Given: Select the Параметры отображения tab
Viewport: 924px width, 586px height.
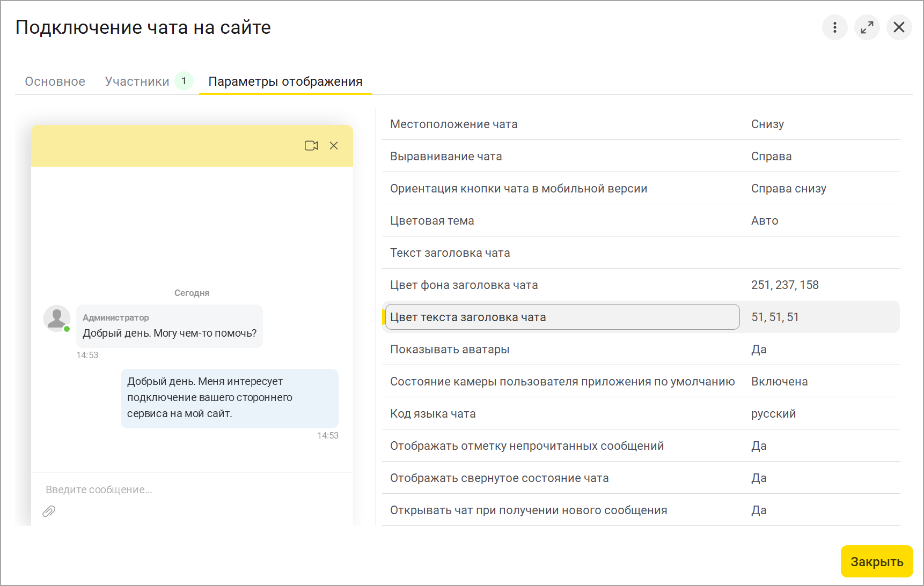Looking at the screenshot, I should point(285,81).
